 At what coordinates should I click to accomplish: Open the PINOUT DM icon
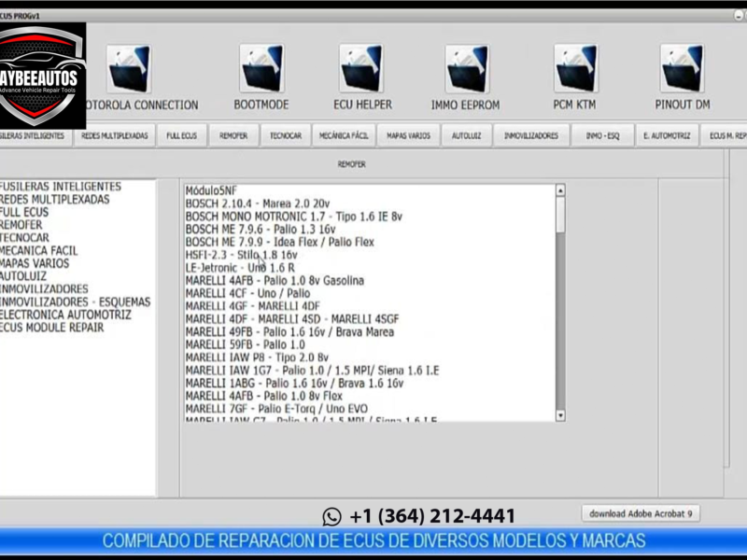pos(682,69)
